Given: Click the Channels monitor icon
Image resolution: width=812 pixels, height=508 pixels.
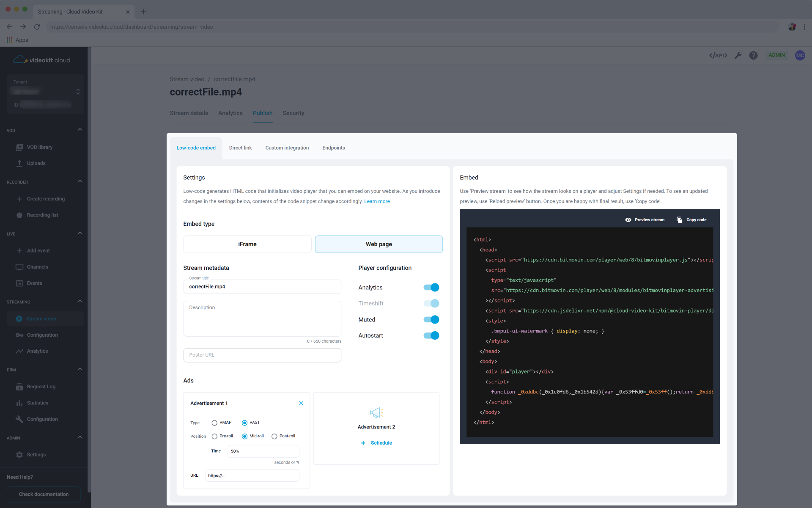Looking at the screenshot, I should [x=19, y=267].
